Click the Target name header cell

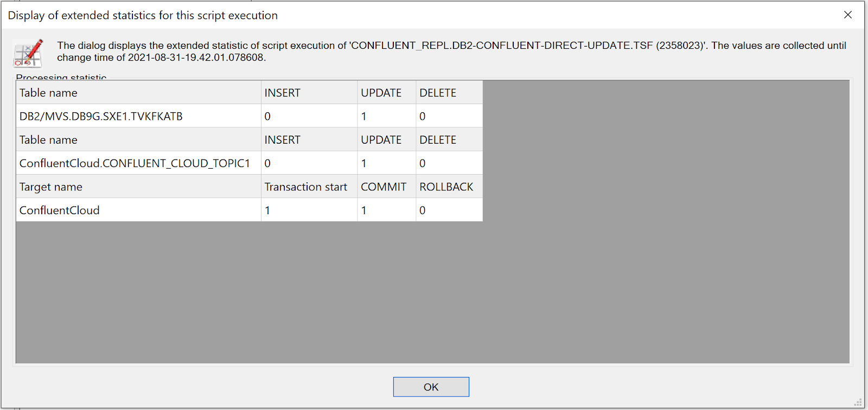click(x=138, y=187)
